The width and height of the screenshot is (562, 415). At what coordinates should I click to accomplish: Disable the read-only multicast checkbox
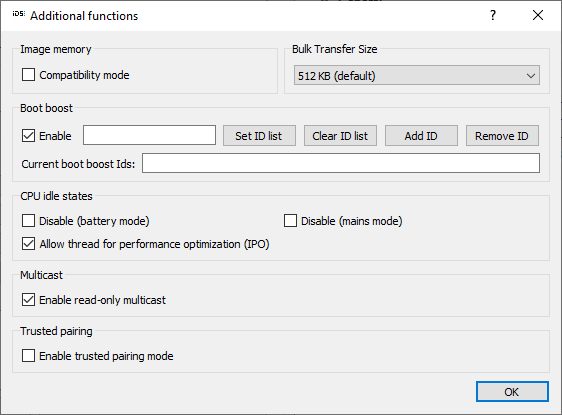[28, 300]
